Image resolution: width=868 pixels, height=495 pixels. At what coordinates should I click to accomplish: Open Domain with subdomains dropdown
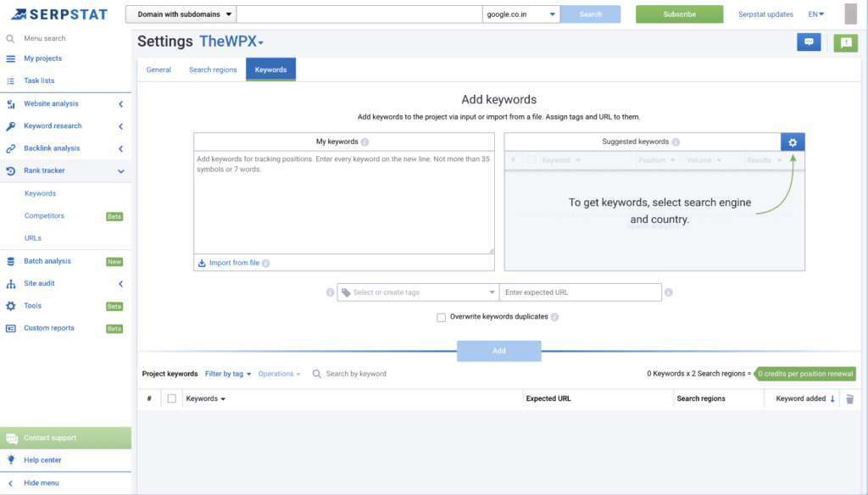pyautogui.click(x=181, y=14)
